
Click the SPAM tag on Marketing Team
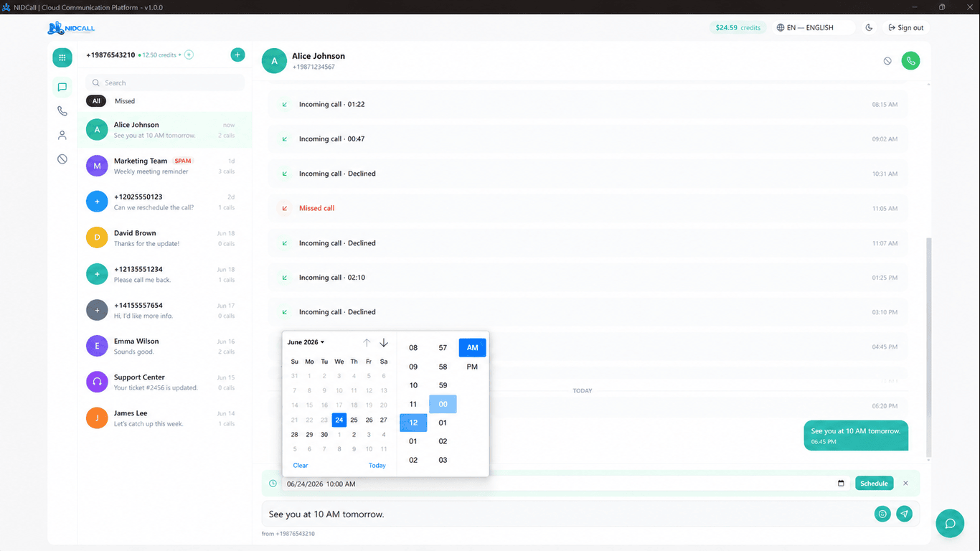pyautogui.click(x=183, y=161)
